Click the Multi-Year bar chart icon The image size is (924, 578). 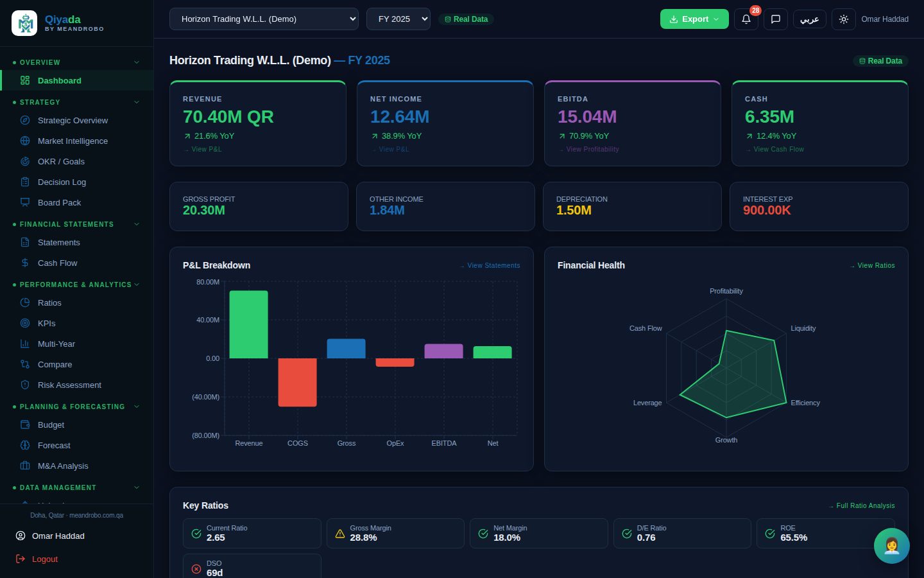pos(25,344)
